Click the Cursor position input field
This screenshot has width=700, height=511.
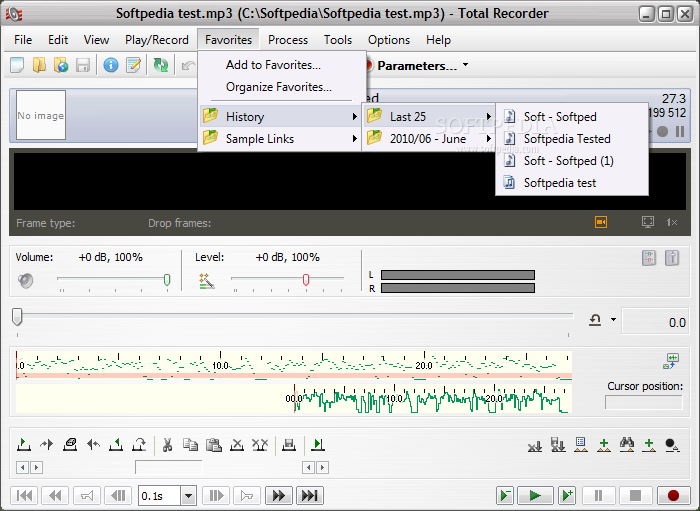coord(644,403)
